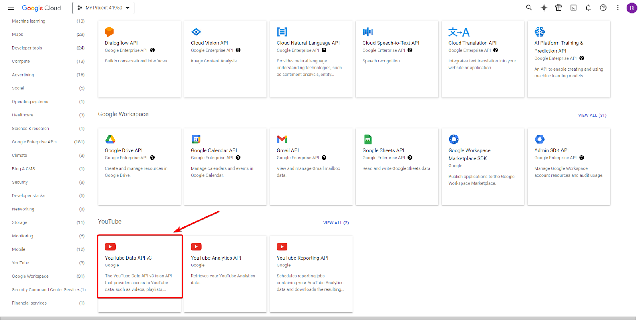Click VIEW ALL (31) for Google Workspace
Image resolution: width=644 pixels, height=320 pixels.
click(592, 115)
